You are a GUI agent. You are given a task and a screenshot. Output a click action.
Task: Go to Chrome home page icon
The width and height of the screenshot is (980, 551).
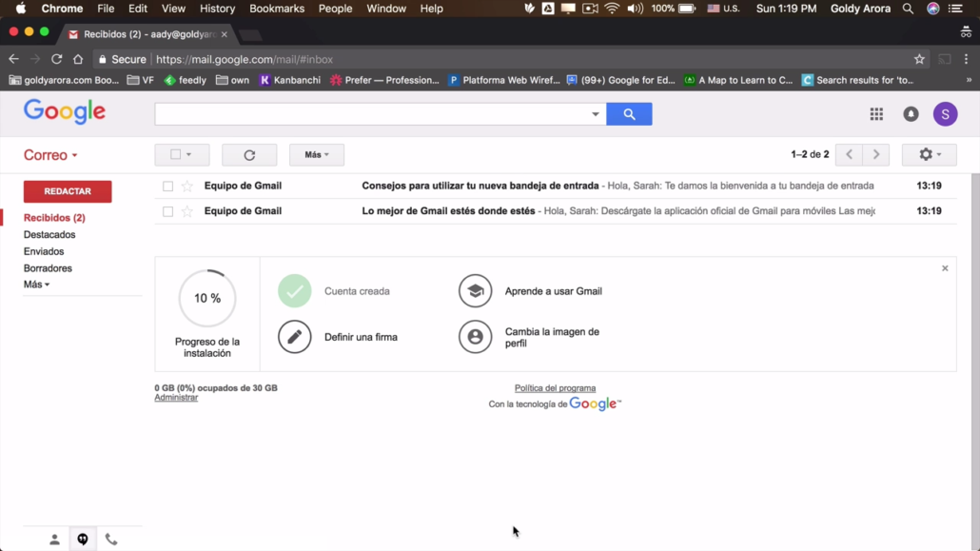78,59
